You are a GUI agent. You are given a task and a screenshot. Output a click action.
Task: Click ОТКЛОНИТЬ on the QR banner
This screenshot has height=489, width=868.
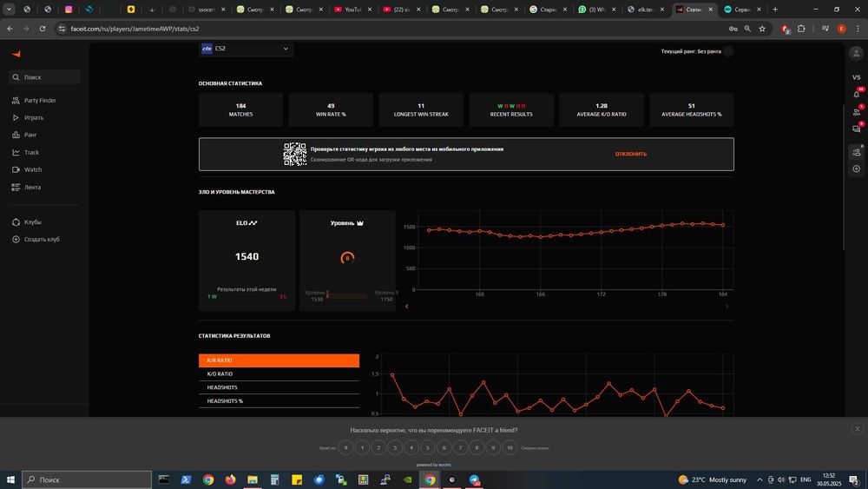click(630, 154)
